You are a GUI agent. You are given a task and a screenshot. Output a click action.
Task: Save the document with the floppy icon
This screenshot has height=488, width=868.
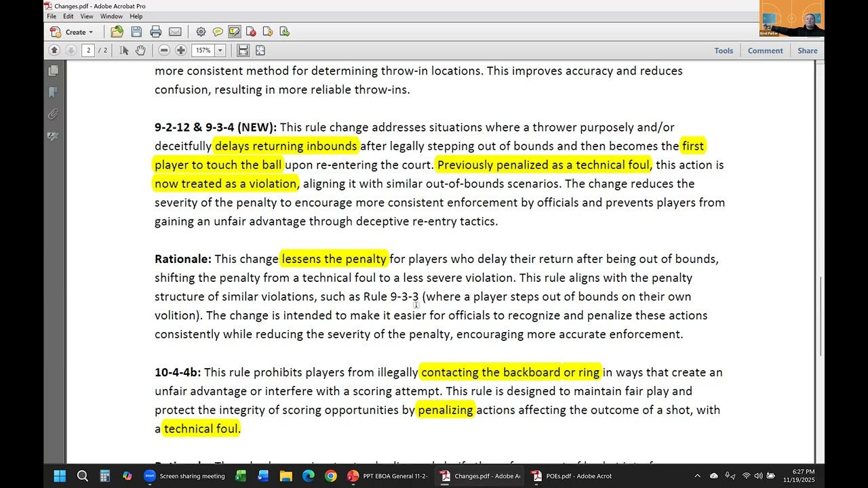tap(136, 32)
